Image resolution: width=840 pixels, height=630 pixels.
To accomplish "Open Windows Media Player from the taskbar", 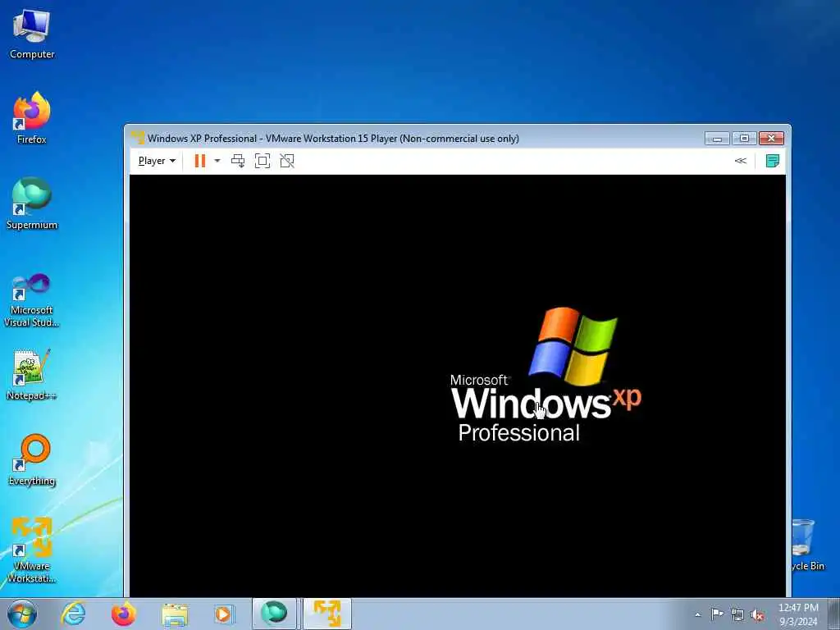I will 225,614.
